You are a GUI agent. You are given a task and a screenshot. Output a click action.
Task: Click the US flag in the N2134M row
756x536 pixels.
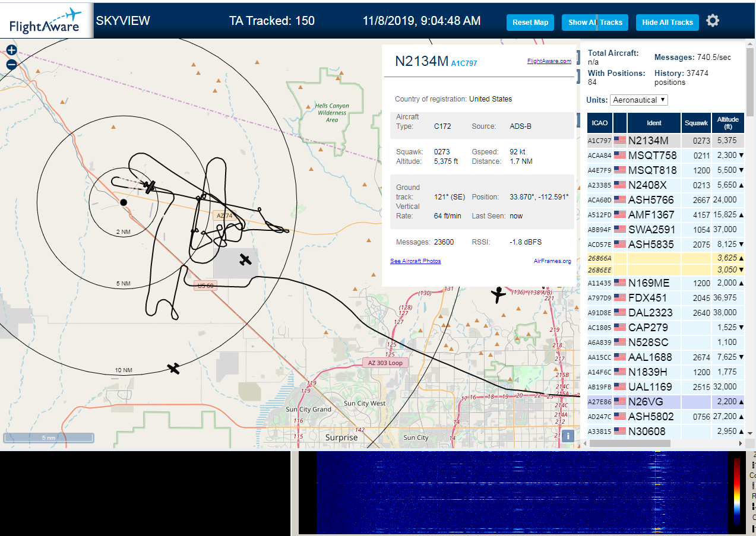tap(620, 141)
